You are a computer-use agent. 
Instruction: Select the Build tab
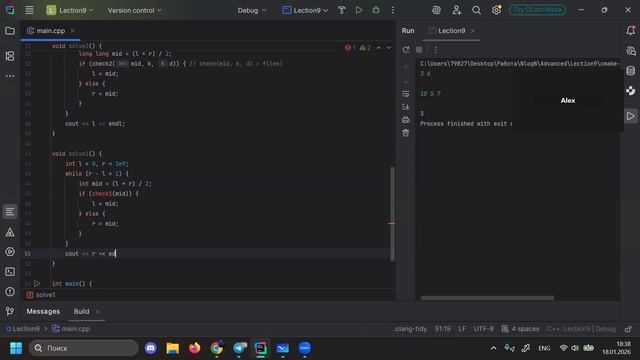[x=81, y=311]
